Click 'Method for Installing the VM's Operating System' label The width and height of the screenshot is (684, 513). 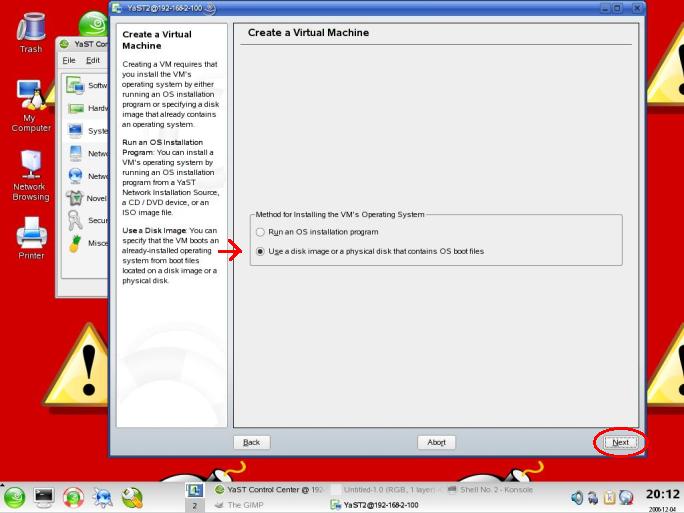[340, 214]
